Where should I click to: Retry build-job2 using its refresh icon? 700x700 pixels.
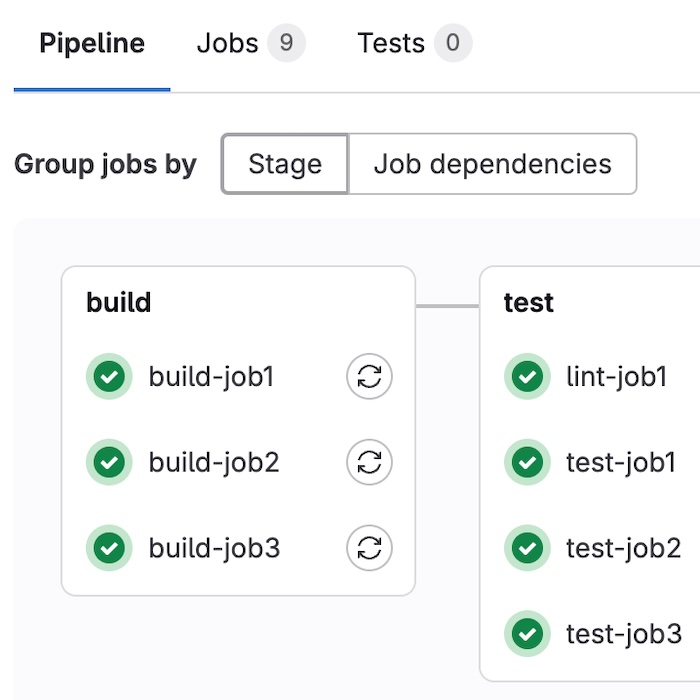pyautogui.click(x=369, y=462)
